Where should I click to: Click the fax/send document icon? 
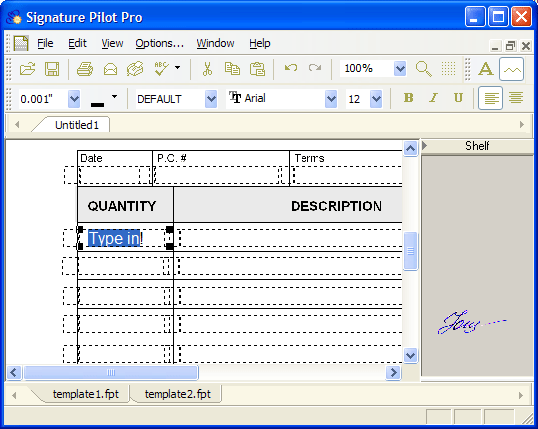(135, 69)
